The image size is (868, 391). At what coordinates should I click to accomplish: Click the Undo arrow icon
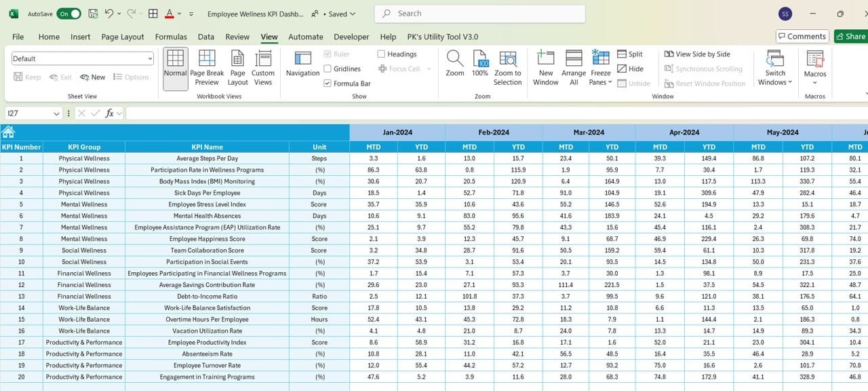(x=111, y=14)
